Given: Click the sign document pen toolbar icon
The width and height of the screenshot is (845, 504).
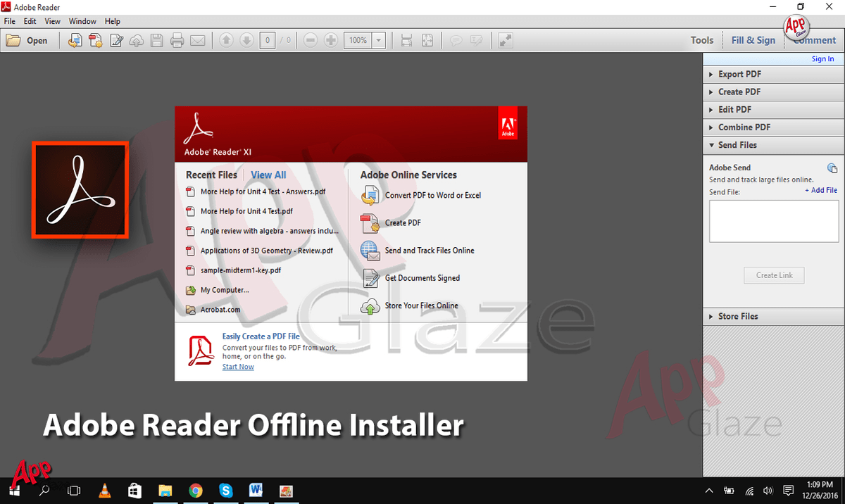Looking at the screenshot, I should [x=116, y=40].
